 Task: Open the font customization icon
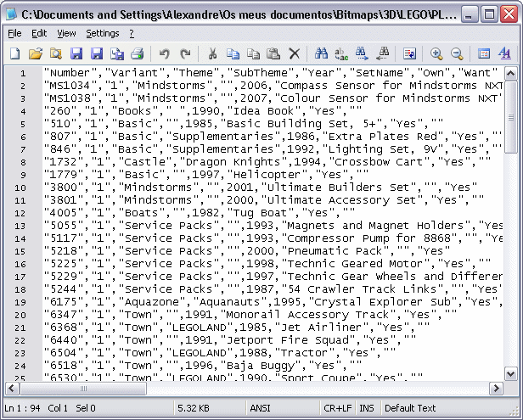click(x=504, y=53)
